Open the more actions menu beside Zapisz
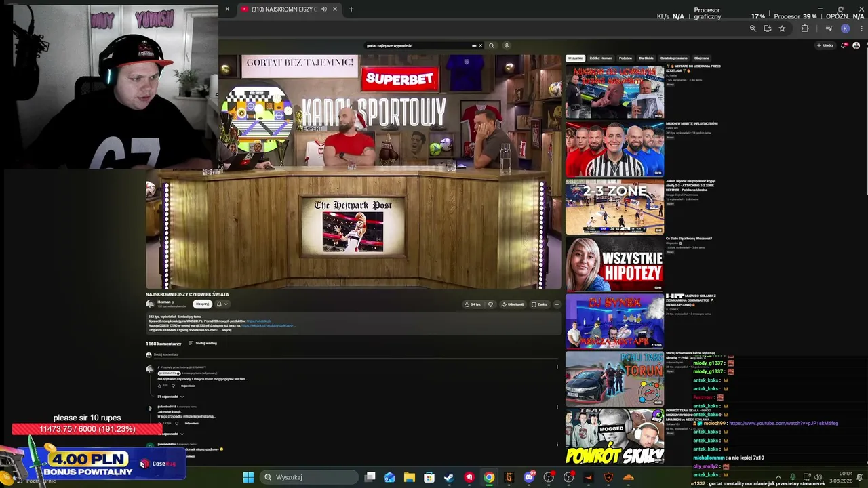The height and width of the screenshot is (488, 868). tap(557, 304)
